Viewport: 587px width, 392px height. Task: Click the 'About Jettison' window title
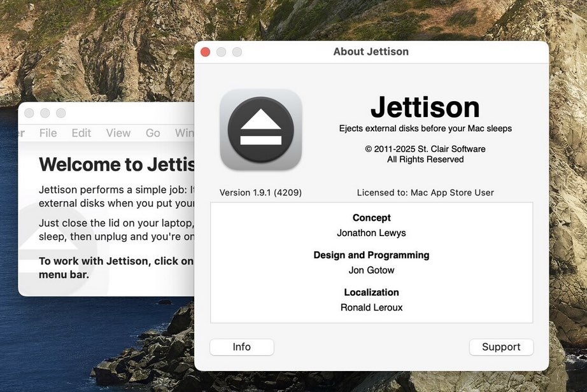click(x=371, y=52)
